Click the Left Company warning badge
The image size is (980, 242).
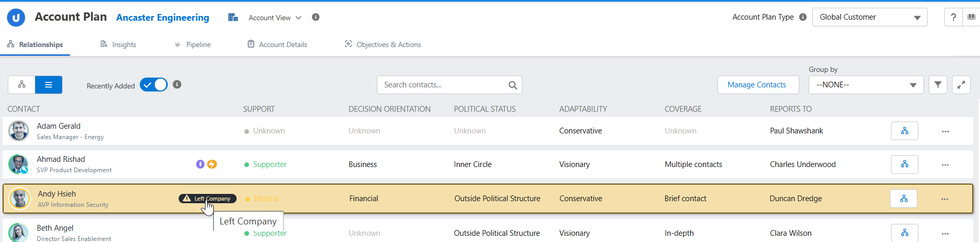click(x=208, y=199)
